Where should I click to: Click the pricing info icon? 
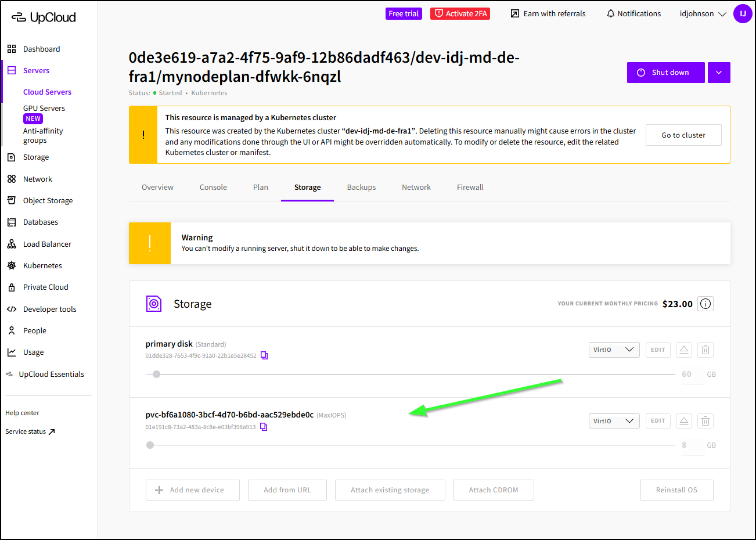click(x=705, y=304)
